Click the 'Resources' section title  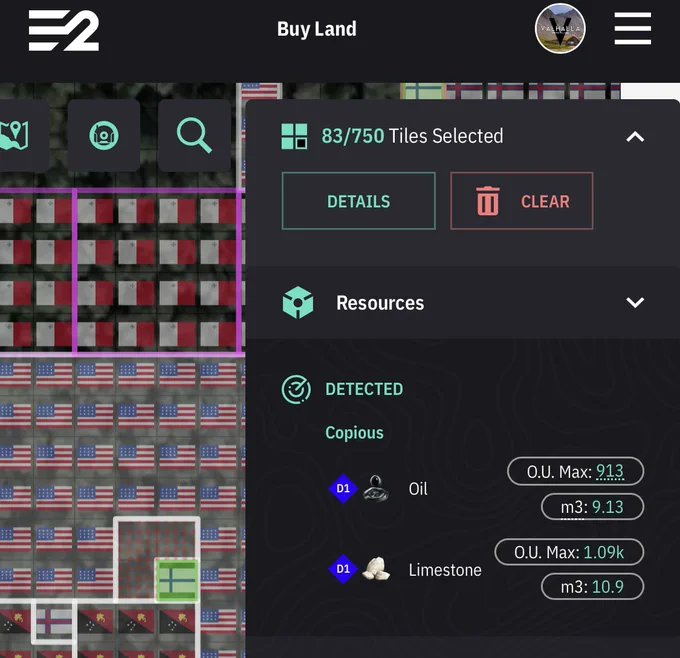[380, 303]
